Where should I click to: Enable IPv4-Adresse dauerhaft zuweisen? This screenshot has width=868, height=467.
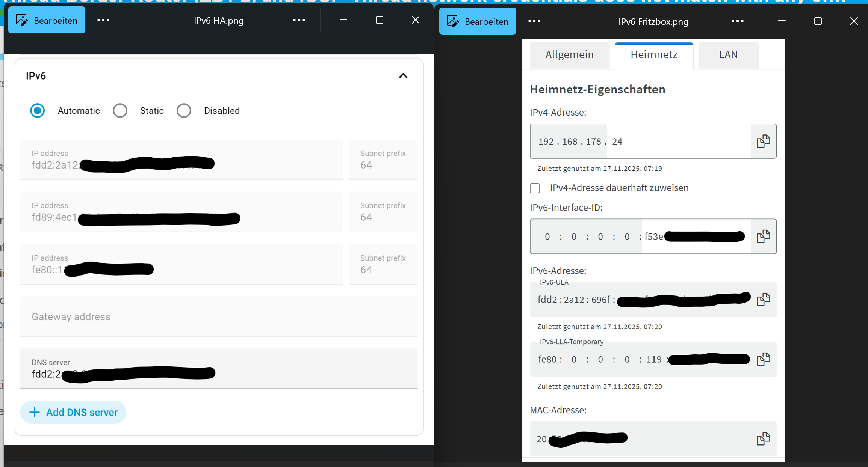pyautogui.click(x=535, y=188)
